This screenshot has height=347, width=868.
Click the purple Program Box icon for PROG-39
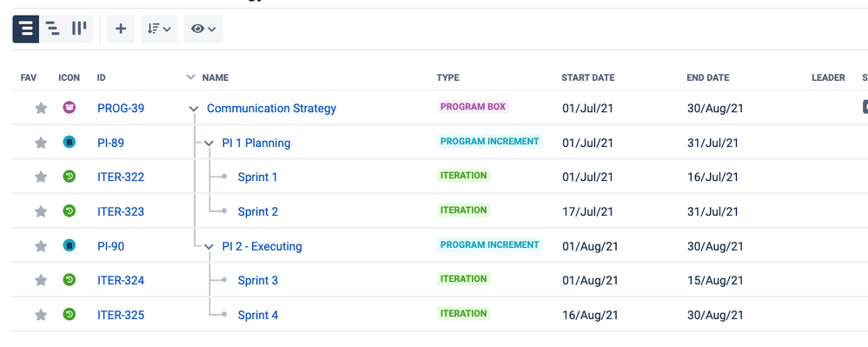click(x=70, y=108)
